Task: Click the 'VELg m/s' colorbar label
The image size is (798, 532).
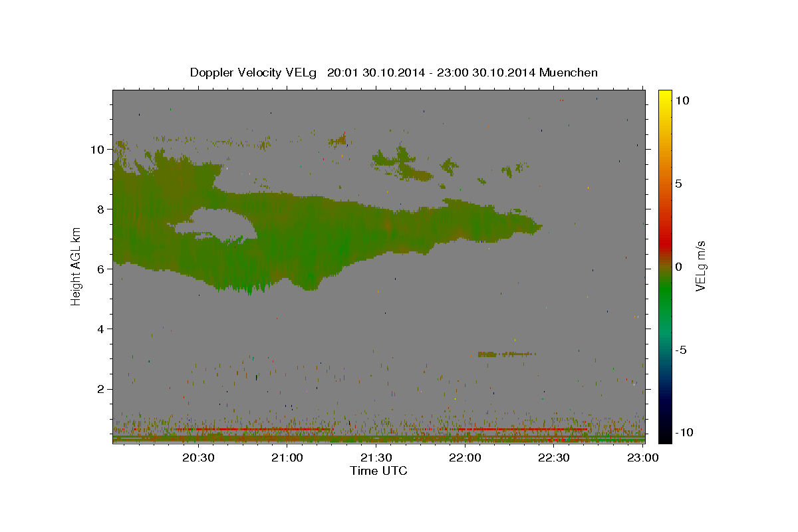Action: 700,266
